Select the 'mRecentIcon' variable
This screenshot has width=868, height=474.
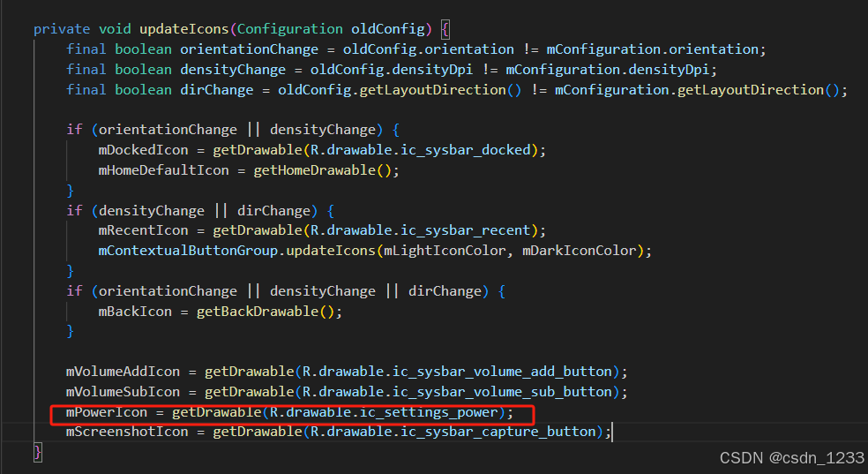(143, 230)
